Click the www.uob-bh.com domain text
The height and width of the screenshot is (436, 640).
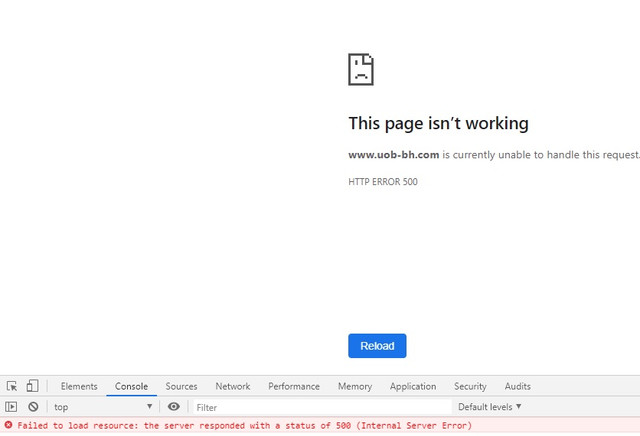(393, 155)
